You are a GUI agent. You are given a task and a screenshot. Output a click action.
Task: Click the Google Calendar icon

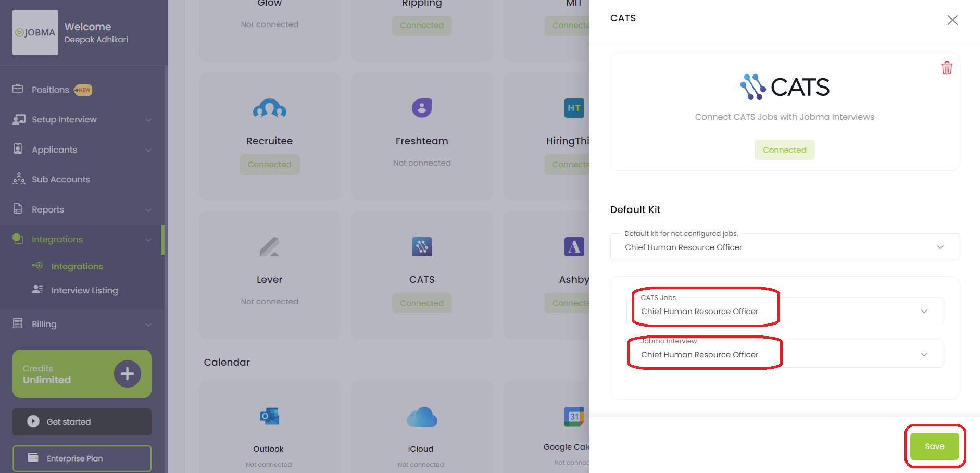click(574, 416)
